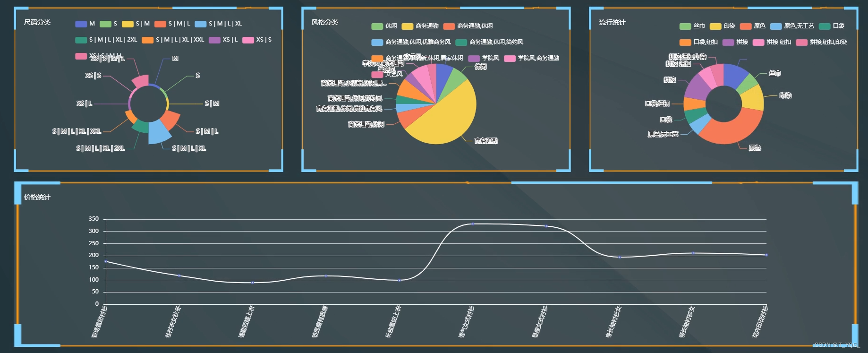Viewport: 868px width, 353px height.
Task: Toggle the M legend item in 尺码分类
Action: pos(85,24)
